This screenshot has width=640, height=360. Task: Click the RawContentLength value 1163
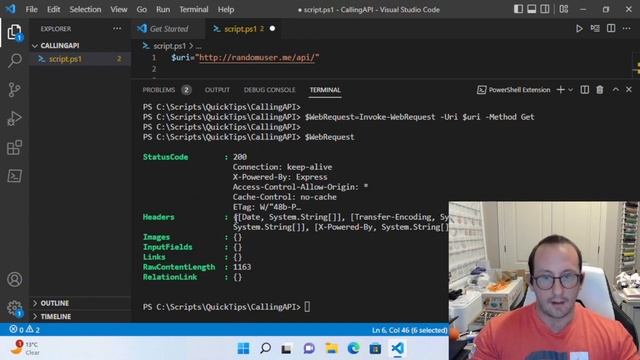pos(242,267)
